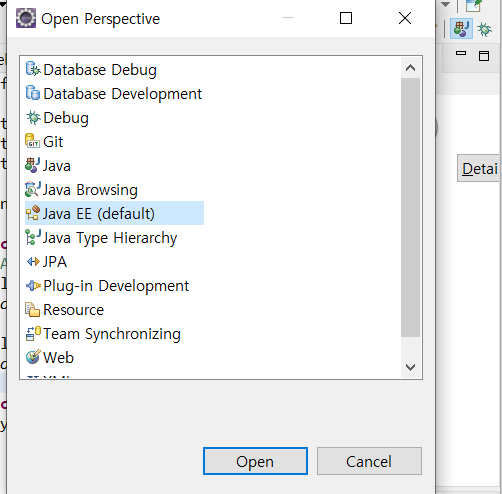Image resolution: width=502 pixels, height=494 pixels.
Task: Maximize the Open Perspective dialog
Action: point(346,18)
